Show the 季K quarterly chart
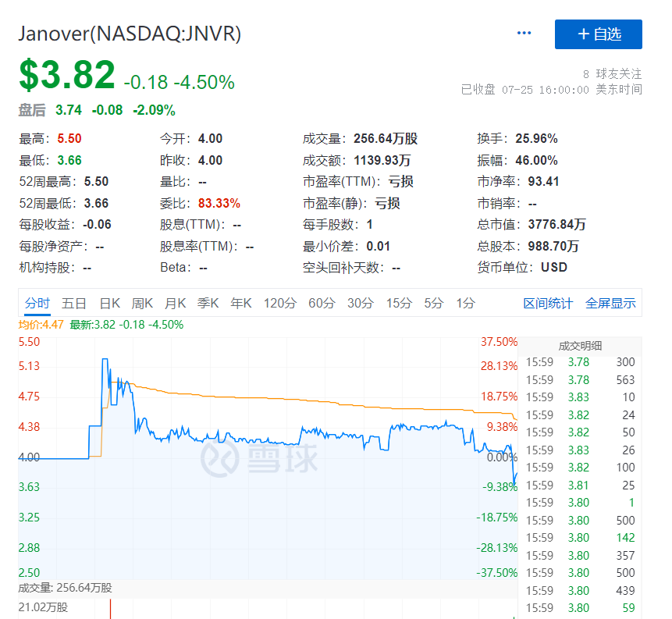This screenshot has width=672, height=619. tap(208, 304)
